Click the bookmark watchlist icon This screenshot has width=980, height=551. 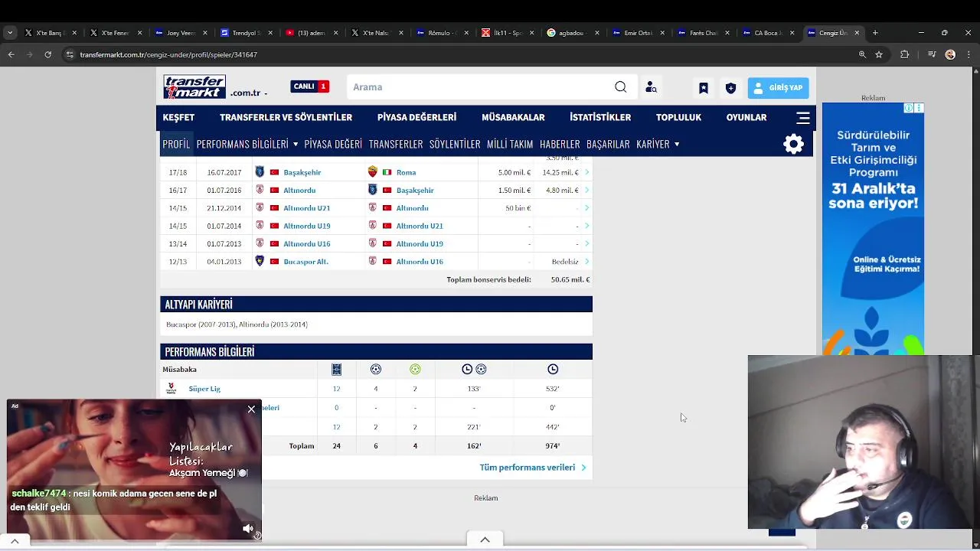703,88
